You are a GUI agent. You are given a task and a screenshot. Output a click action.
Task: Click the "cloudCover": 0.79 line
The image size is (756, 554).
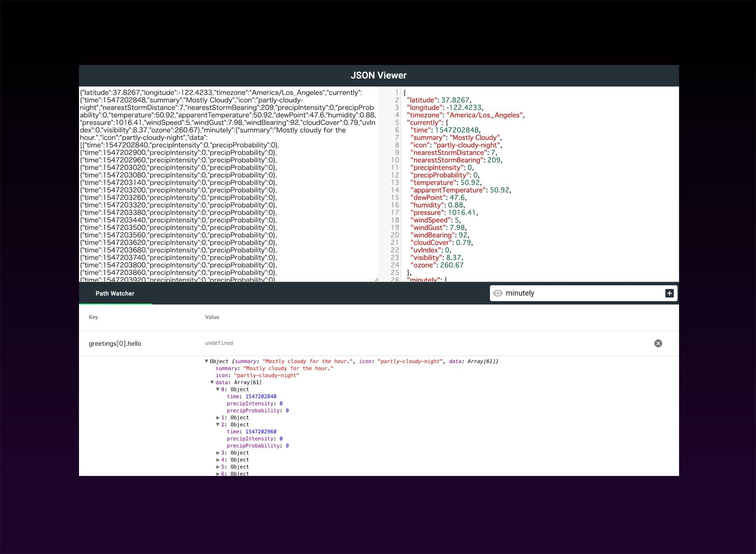pyautogui.click(x=441, y=243)
